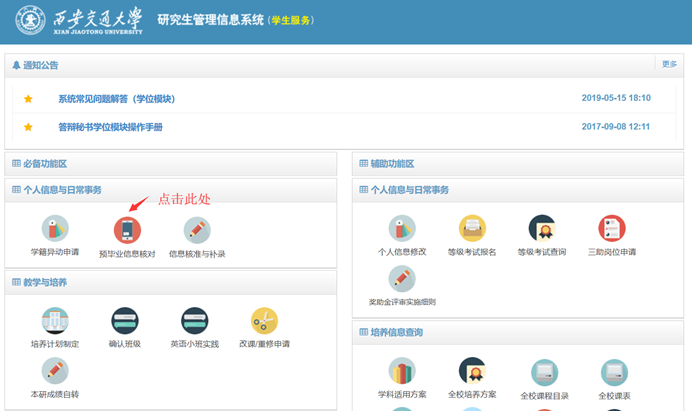Open the 全校课表 timetable icon
692x411 pixels.
coord(615,373)
